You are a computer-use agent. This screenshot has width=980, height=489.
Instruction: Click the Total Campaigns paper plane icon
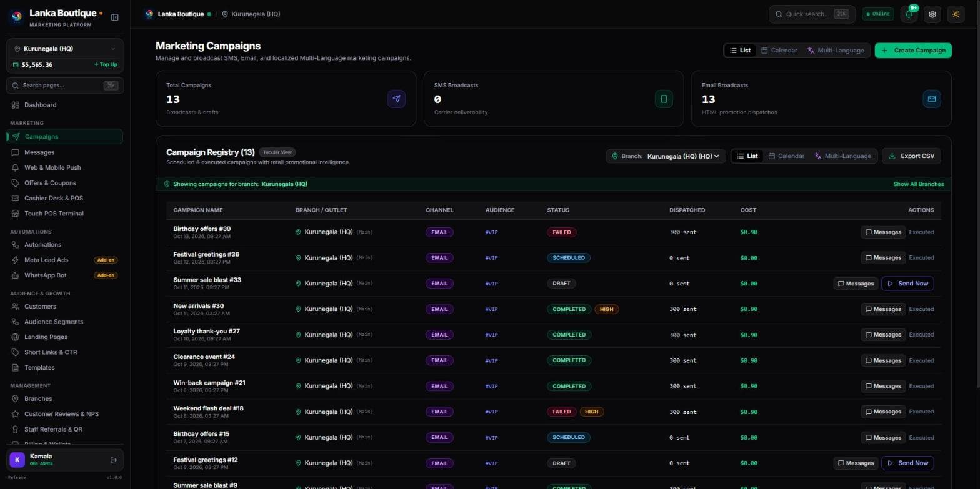click(x=396, y=99)
